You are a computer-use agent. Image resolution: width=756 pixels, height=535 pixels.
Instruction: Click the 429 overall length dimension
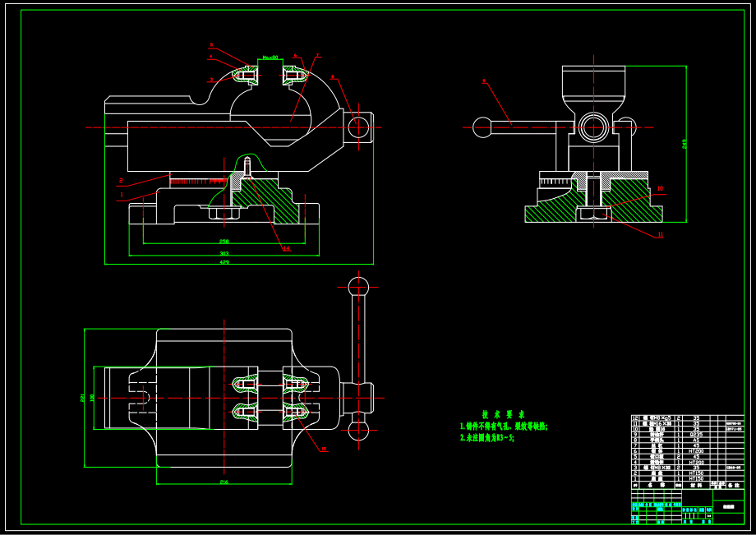pos(224,262)
